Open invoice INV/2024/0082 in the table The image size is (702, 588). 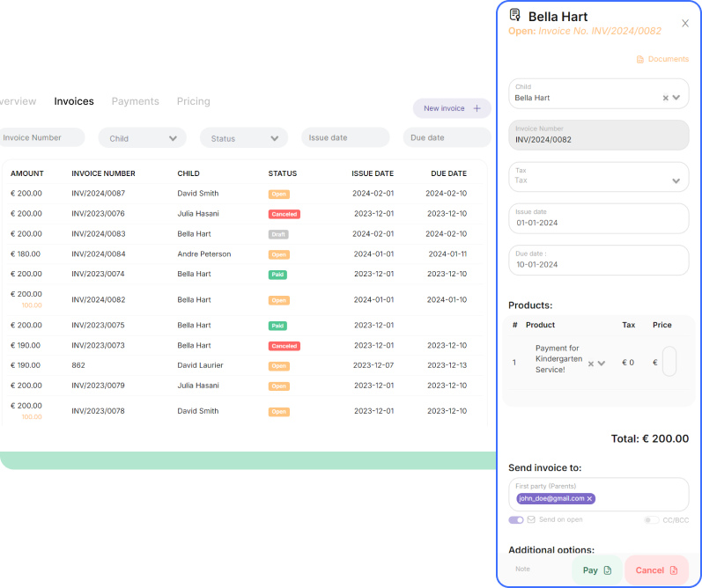[244, 299]
